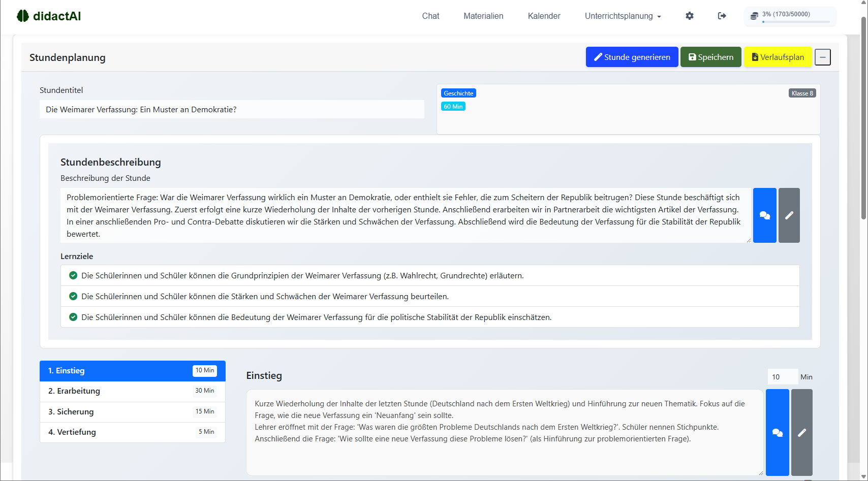The height and width of the screenshot is (481, 868).
Task: Collapse the Stundenplanung panel with minus button
Action: point(823,57)
